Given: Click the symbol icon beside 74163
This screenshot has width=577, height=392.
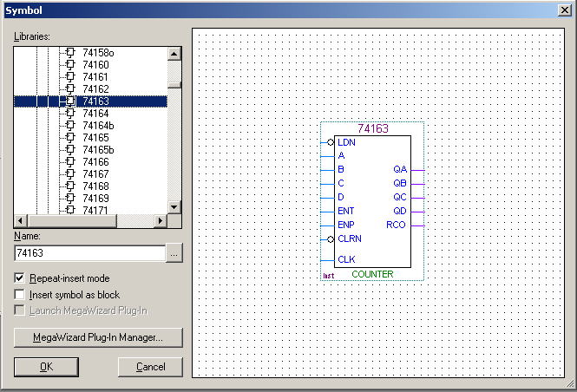Looking at the screenshot, I should pyautogui.click(x=70, y=101).
